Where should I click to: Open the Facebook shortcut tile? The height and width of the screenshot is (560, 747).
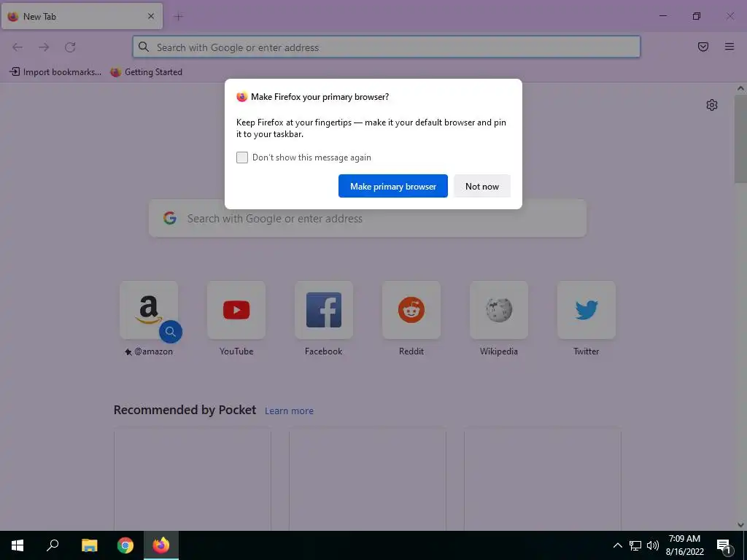[x=324, y=310]
